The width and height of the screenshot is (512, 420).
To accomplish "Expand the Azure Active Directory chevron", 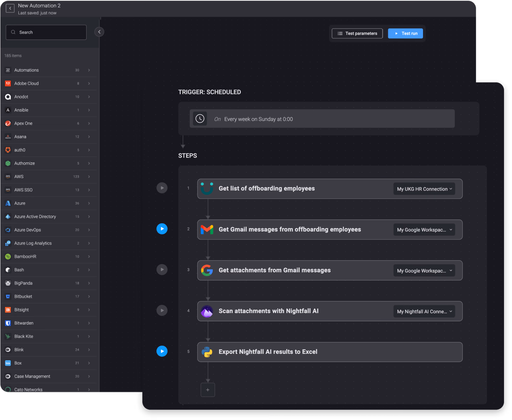I will click(x=89, y=217).
